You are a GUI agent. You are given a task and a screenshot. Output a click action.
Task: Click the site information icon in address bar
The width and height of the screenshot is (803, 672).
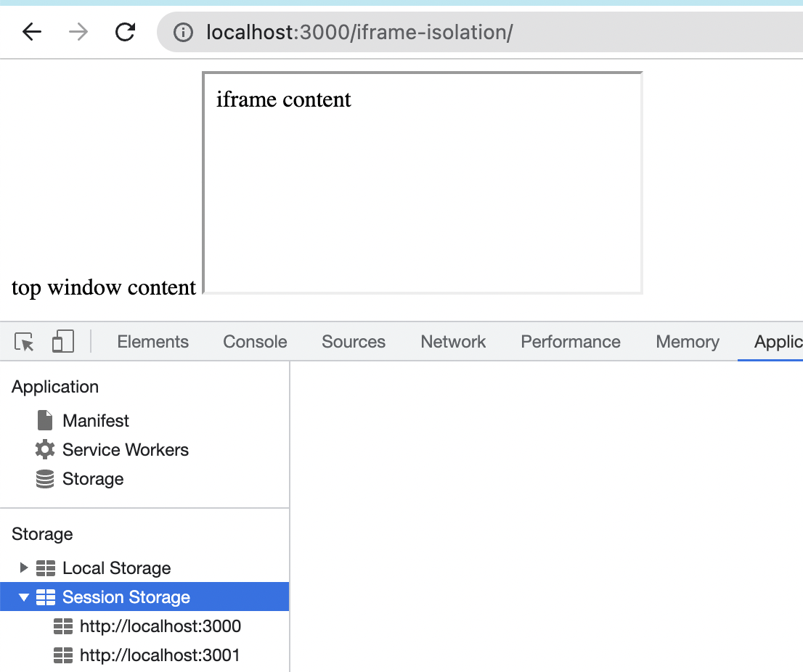click(183, 32)
